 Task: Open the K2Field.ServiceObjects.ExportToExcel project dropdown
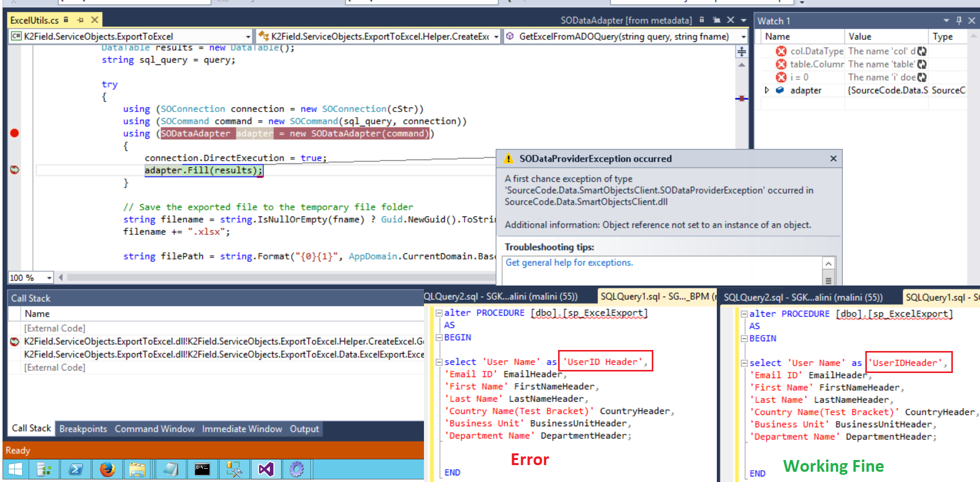[x=248, y=36]
